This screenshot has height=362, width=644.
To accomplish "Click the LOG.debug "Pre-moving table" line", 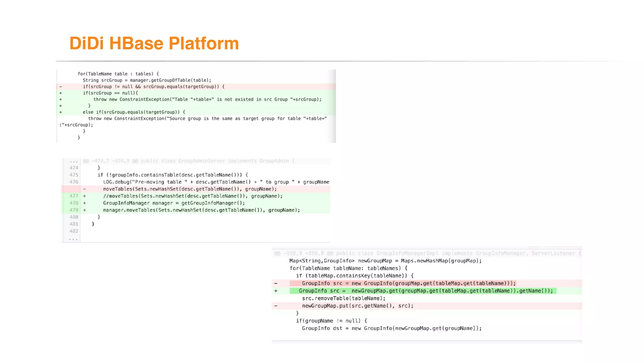I will point(216,182).
